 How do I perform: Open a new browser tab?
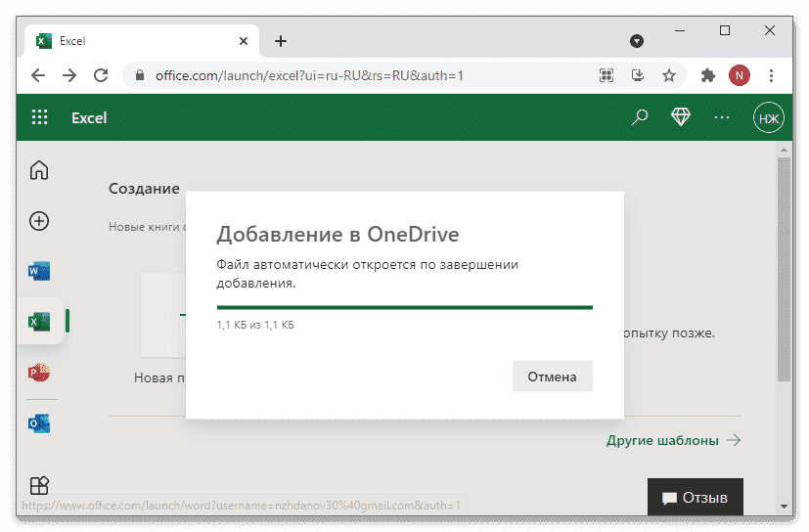[281, 41]
